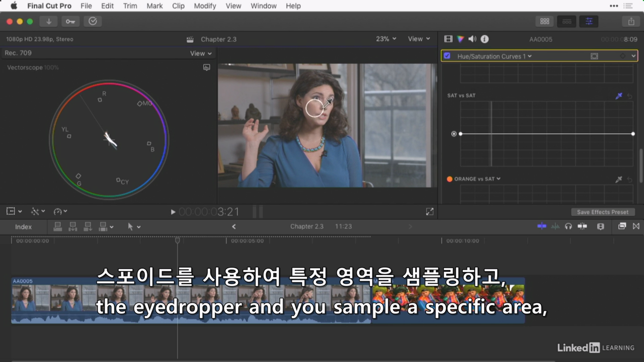Select the SAT vs SAT eyedropper
644x362 pixels.
click(619, 96)
